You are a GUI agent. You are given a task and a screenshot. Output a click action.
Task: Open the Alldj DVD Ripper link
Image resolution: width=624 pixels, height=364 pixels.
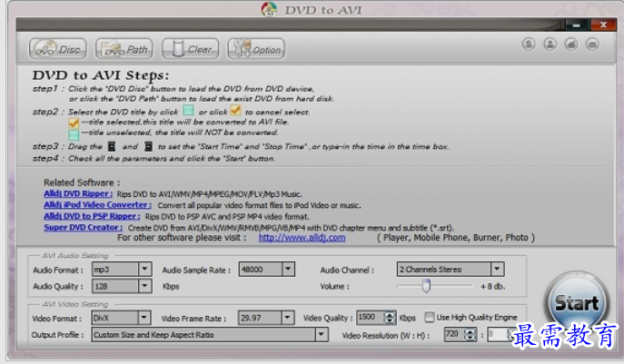click(78, 193)
